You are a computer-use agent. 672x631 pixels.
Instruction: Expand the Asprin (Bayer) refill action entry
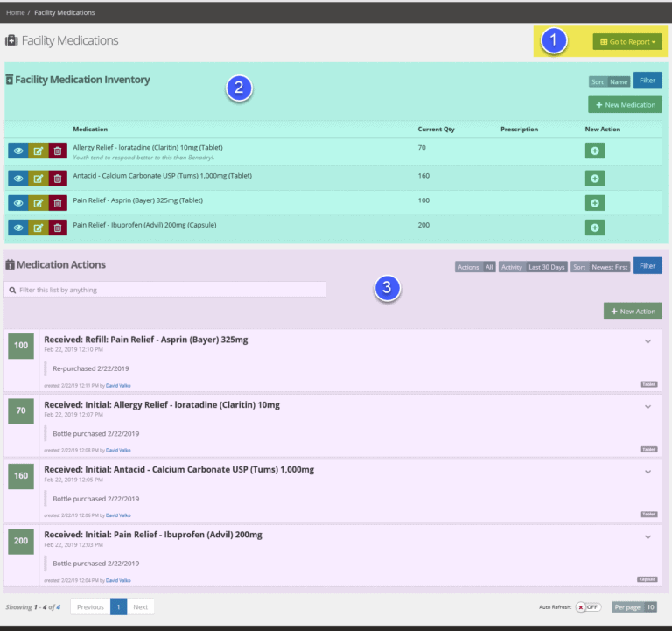[647, 341]
